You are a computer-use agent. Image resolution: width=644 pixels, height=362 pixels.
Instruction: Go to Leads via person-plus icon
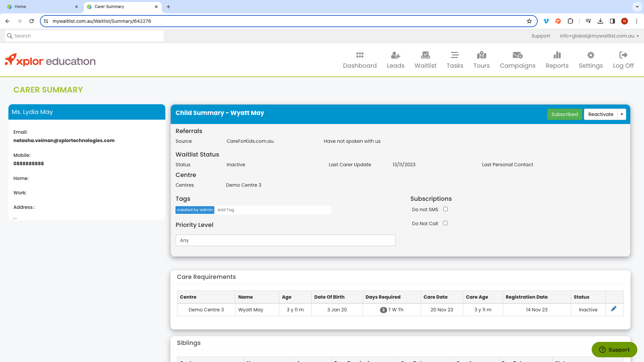395,55
